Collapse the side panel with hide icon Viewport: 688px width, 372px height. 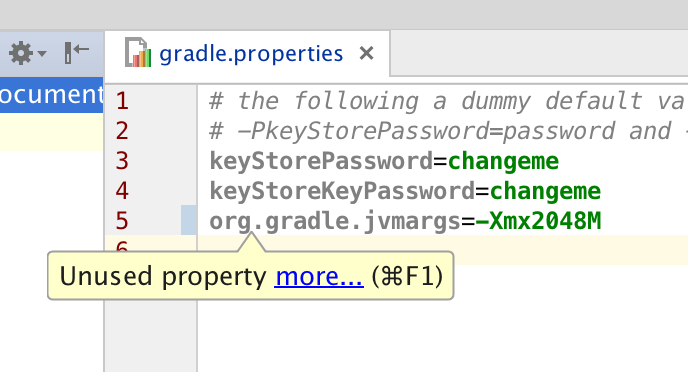click(x=76, y=53)
